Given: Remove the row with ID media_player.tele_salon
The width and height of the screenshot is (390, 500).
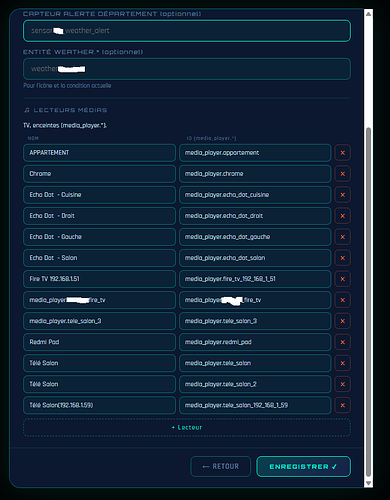Looking at the screenshot, I should pyautogui.click(x=342, y=363).
